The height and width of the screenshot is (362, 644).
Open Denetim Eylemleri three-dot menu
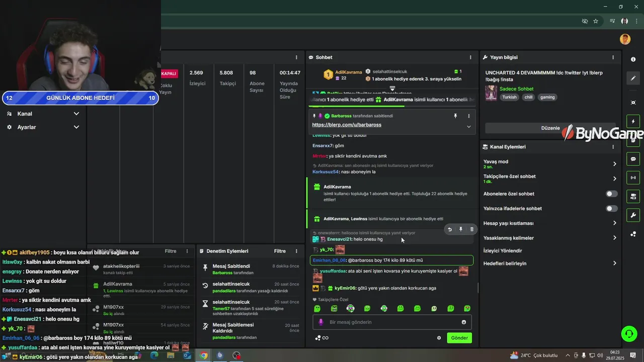(296, 251)
